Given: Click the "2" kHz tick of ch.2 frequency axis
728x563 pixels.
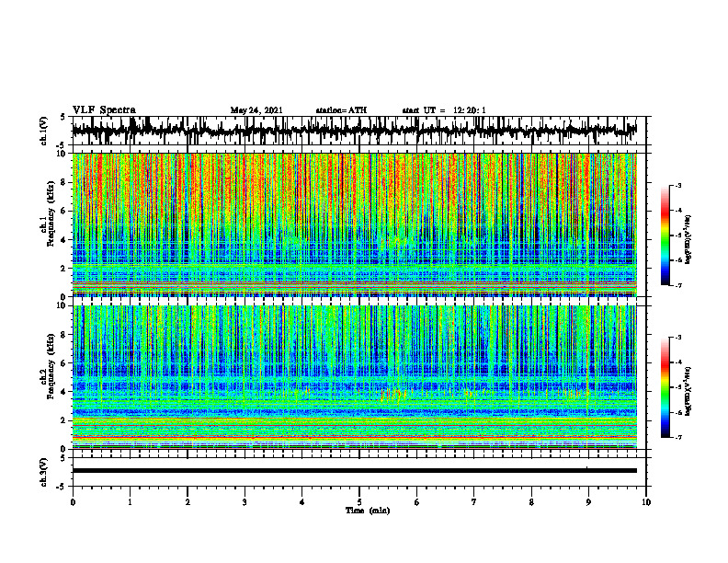Looking at the screenshot, I should tap(65, 420).
